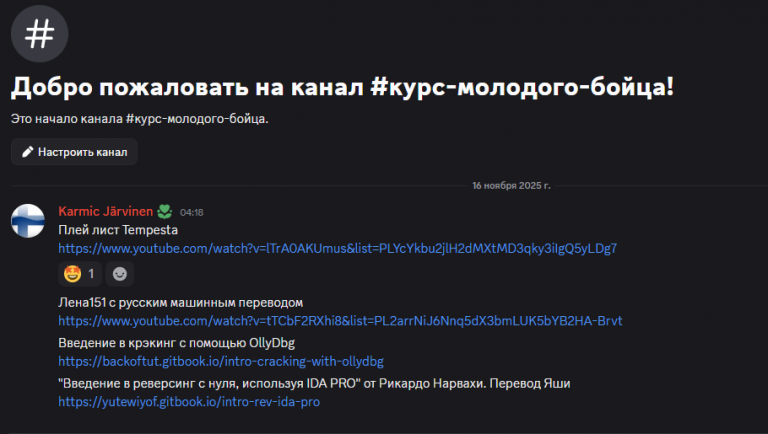Click text Это начало канала #курс-молодого-бойца
The image size is (768, 434).
point(140,119)
